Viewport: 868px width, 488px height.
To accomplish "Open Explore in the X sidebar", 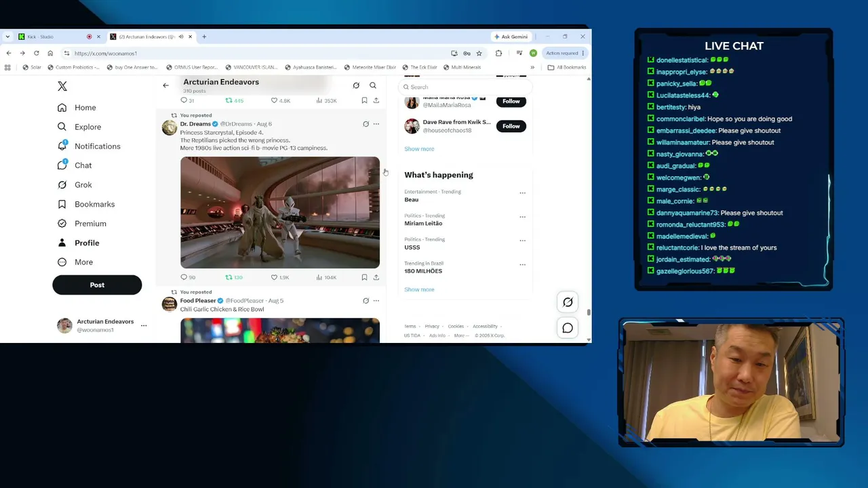I will coord(79,127).
